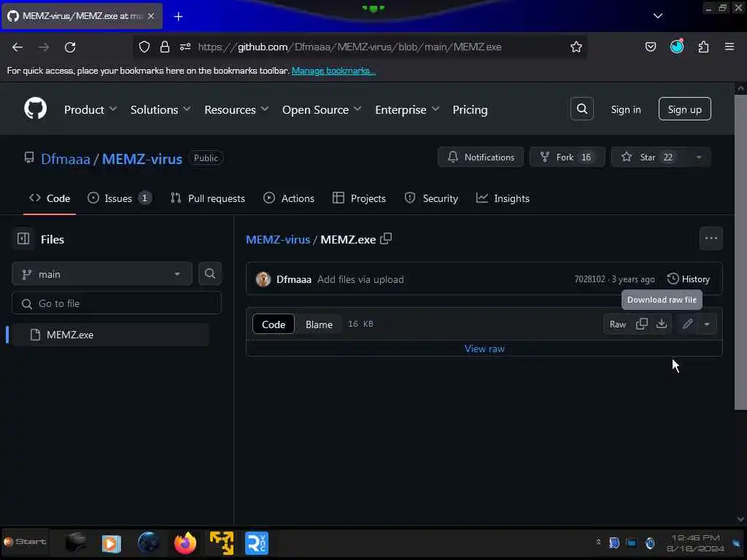Click the download raw file icon
This screenshot has width=747, height=560.
coord(661,324)
